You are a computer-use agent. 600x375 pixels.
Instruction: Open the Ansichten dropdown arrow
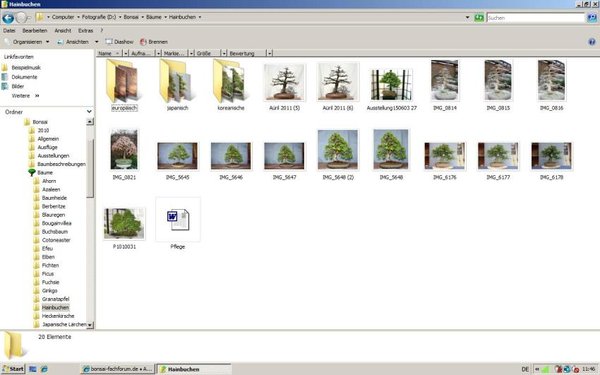point(96,42)
